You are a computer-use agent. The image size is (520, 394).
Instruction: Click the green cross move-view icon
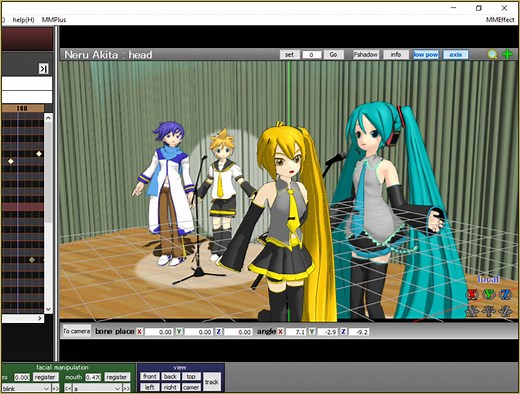507,54
